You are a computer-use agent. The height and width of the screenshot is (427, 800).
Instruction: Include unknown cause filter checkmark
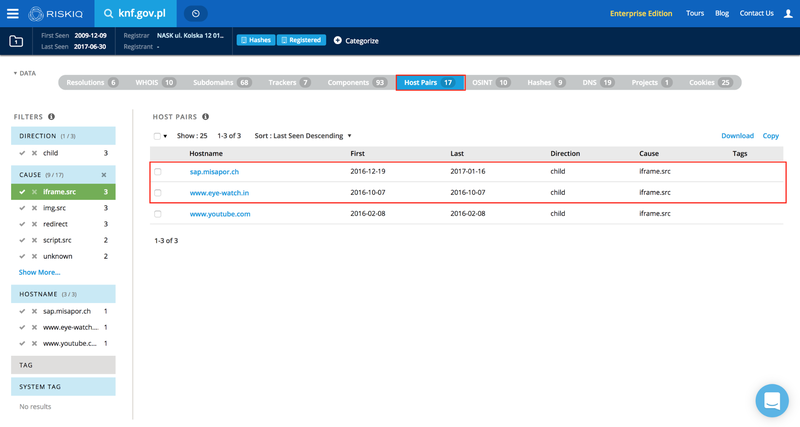tap(22, 256)
